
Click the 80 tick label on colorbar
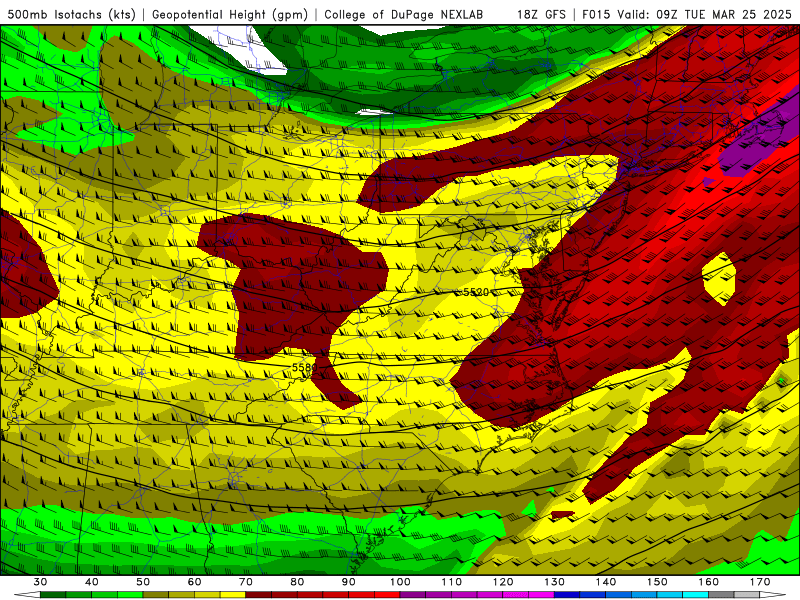[297, 582]
